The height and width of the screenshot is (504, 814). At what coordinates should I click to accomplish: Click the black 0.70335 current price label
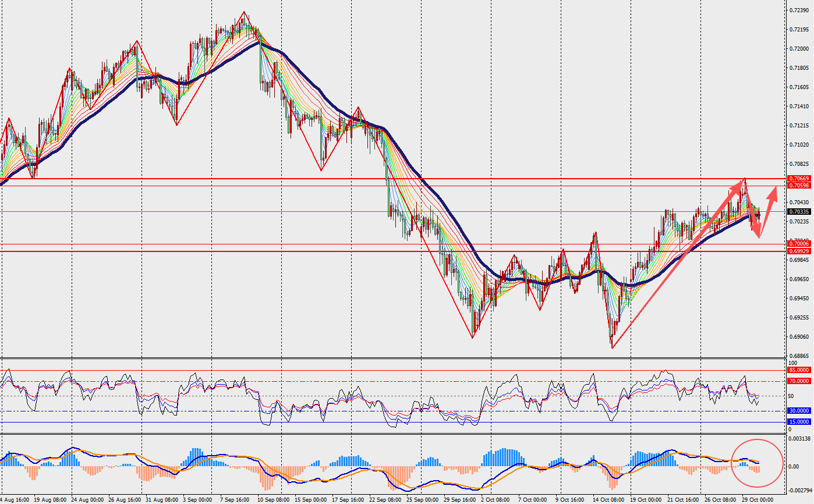click(799, 212)
